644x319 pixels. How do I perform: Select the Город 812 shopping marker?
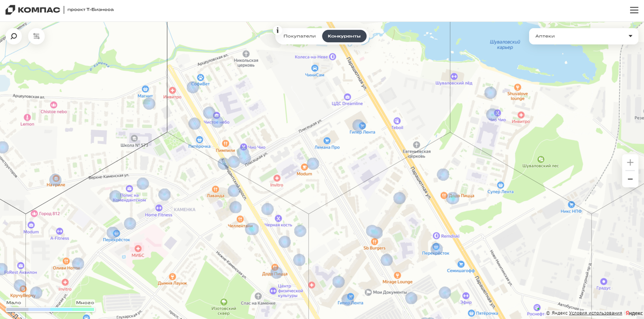tap(34, 213)
